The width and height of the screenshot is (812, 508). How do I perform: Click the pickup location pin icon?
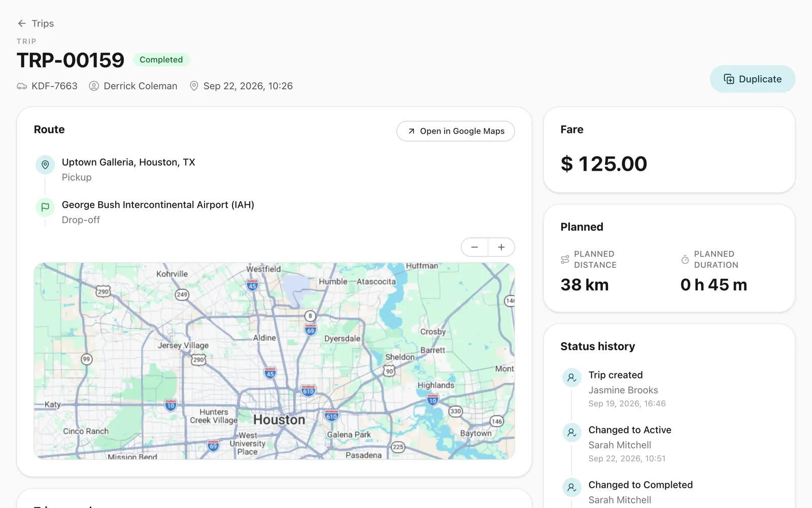[45, 165]
